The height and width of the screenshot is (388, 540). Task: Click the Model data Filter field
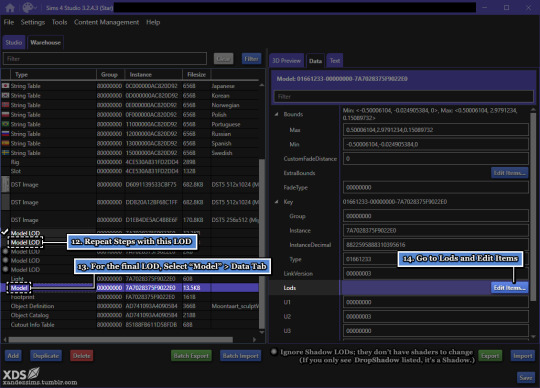[x=403, y=97]
